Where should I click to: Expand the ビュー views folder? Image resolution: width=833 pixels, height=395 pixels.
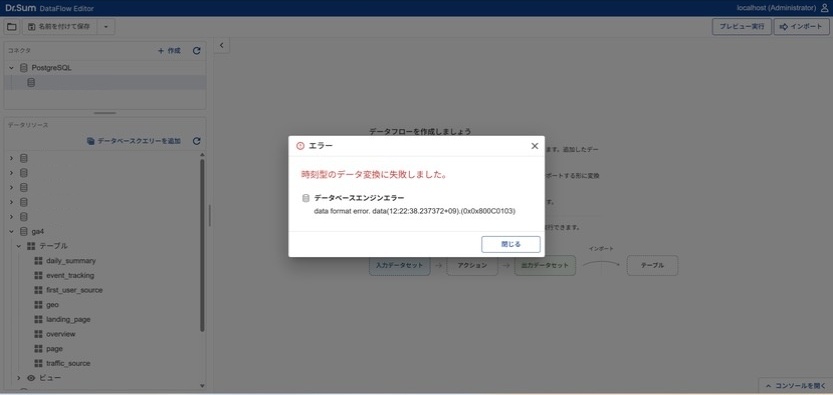point(18,378)
